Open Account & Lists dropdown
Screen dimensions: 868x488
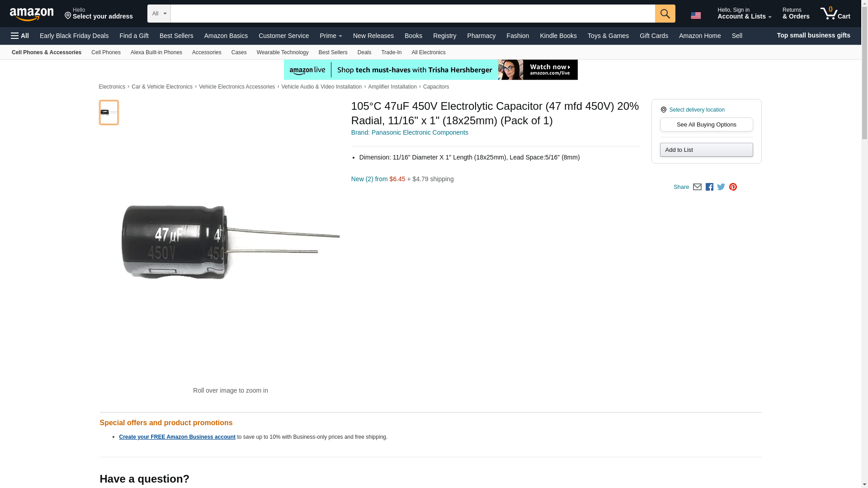click(x=744, y=14)
